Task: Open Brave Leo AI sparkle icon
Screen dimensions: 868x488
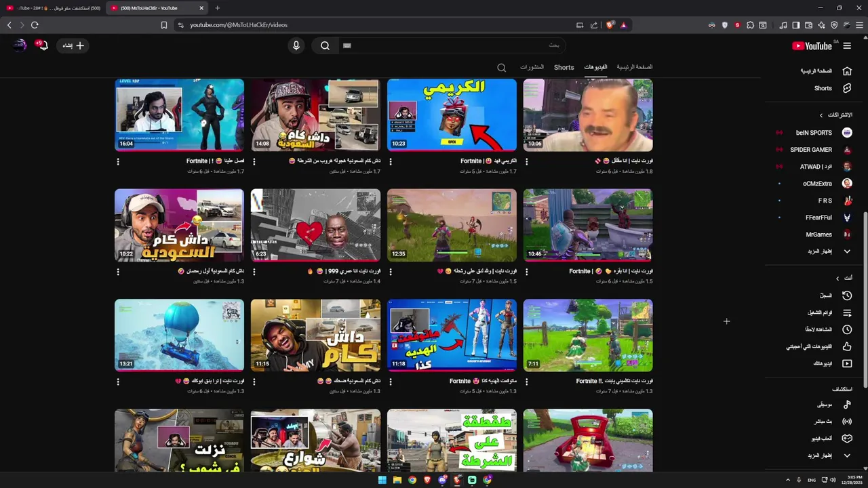Action: (821, 25)
